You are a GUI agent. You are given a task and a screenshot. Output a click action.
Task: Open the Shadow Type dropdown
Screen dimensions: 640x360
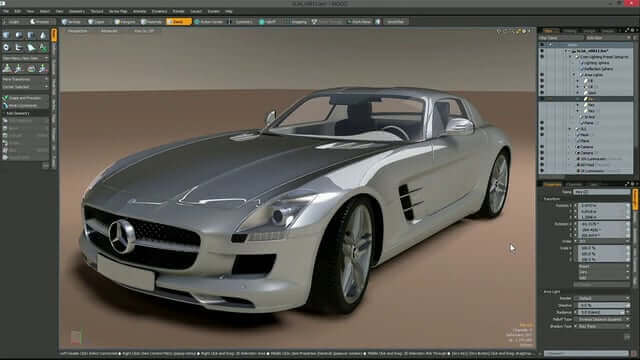[x=602, y=327]
